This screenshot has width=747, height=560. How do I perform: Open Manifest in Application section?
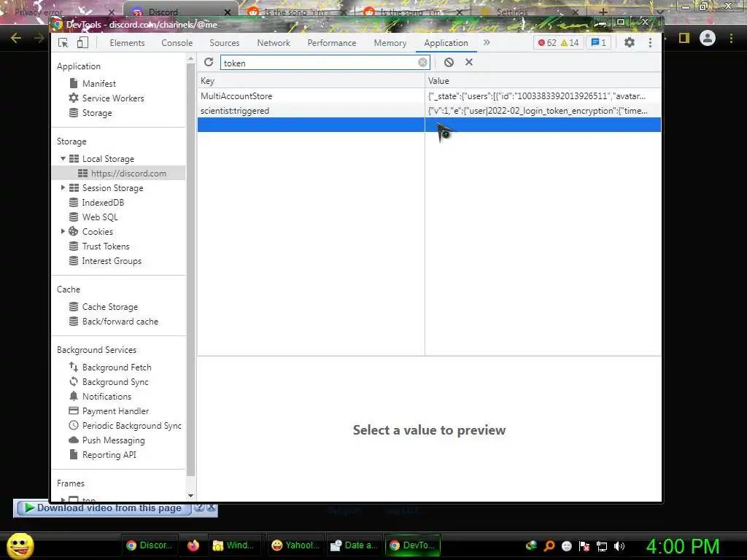[x=98, y=83]
